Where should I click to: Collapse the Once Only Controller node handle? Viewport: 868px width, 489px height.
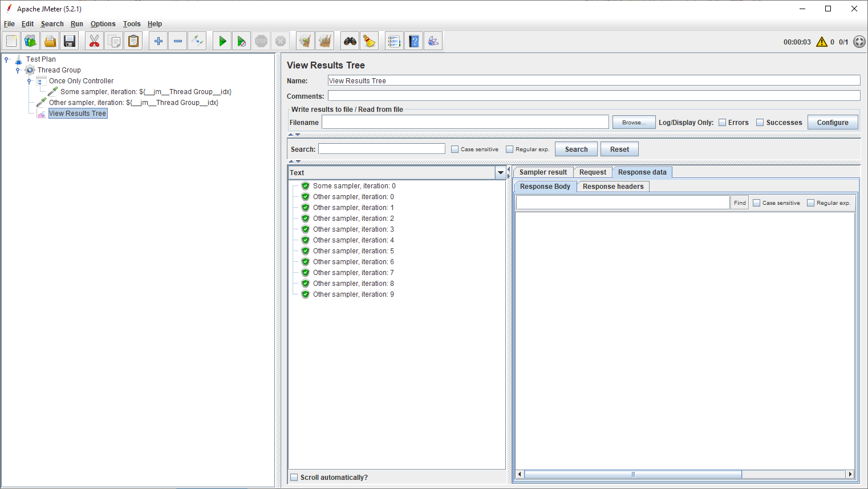click(x=29, y=81)
